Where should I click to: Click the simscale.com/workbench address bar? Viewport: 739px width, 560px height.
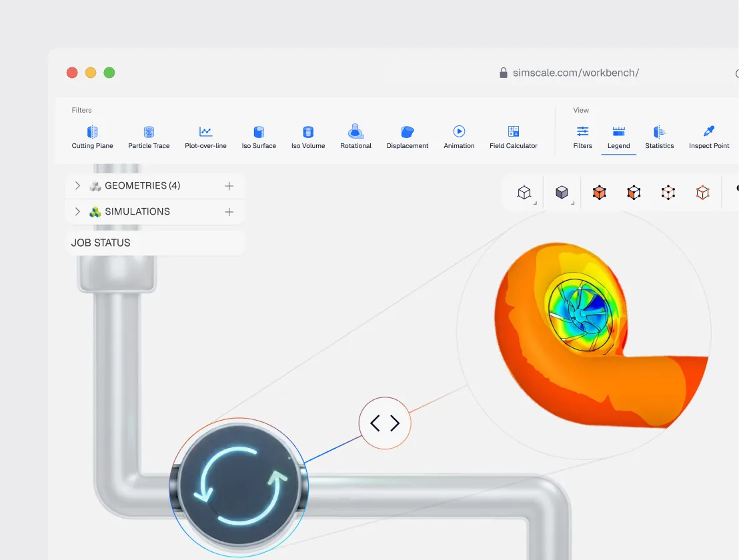pyautogui.click(x=576, y=73)
